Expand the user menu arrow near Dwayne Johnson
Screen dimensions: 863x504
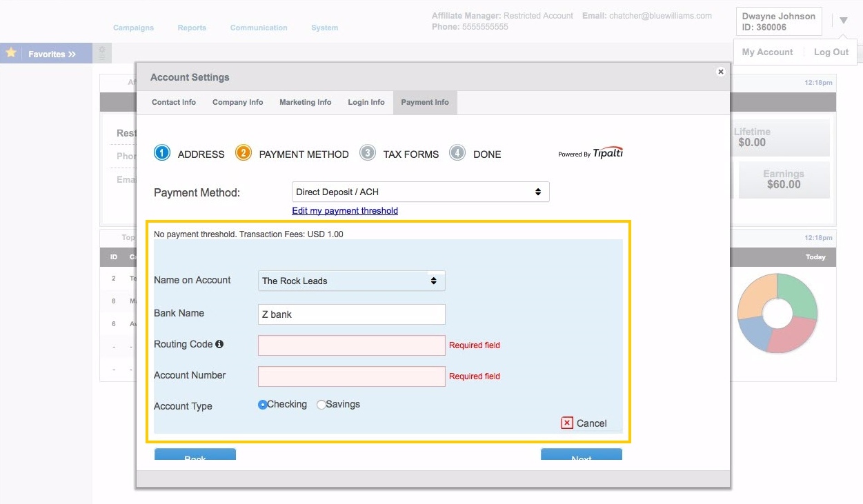point(843,19)
